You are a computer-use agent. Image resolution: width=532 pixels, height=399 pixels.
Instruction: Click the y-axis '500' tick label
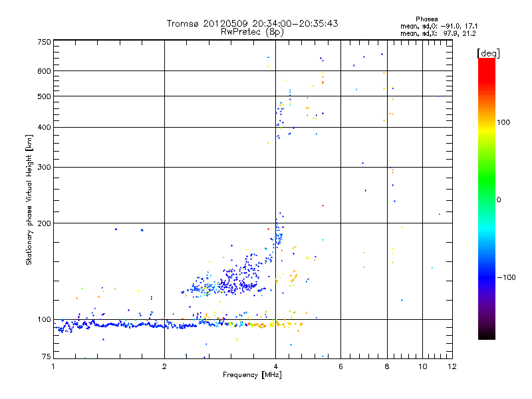(44, 96)
